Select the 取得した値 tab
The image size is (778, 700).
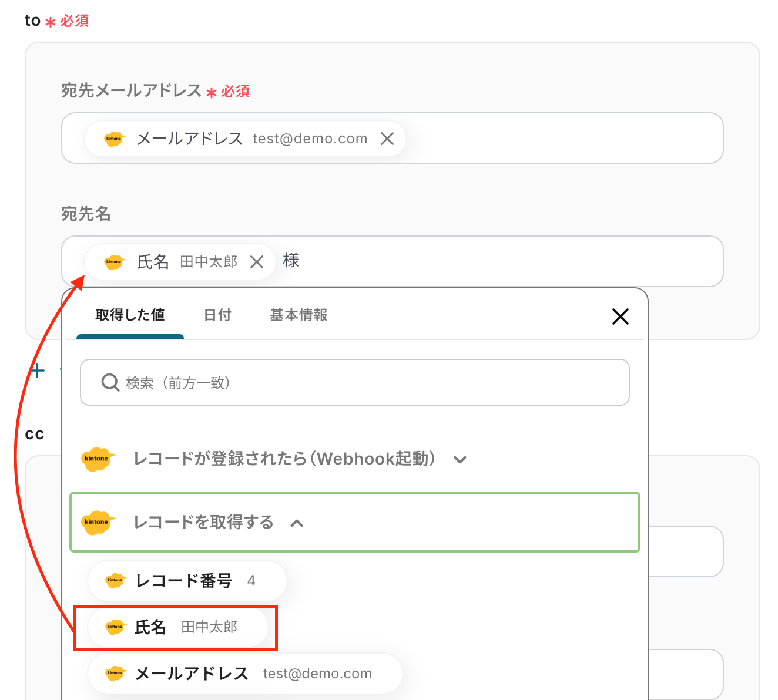coord(130,315)
